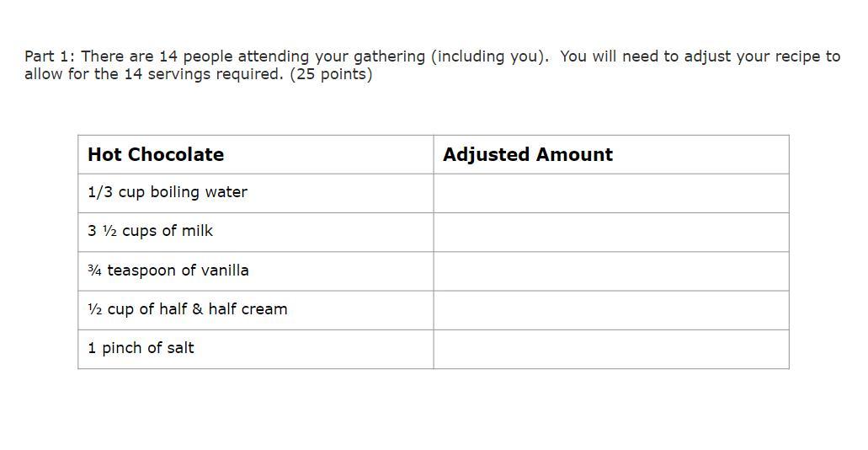The image size is (868, 450).
Task: Click the word 'gathering' in the instructions
Action: (389, 57)
